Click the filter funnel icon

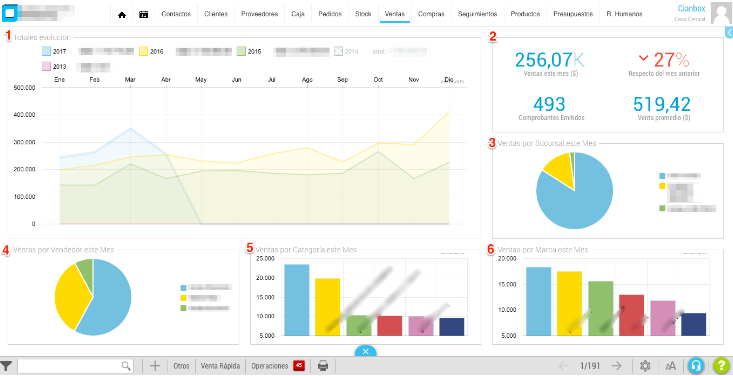click(6, 365)
